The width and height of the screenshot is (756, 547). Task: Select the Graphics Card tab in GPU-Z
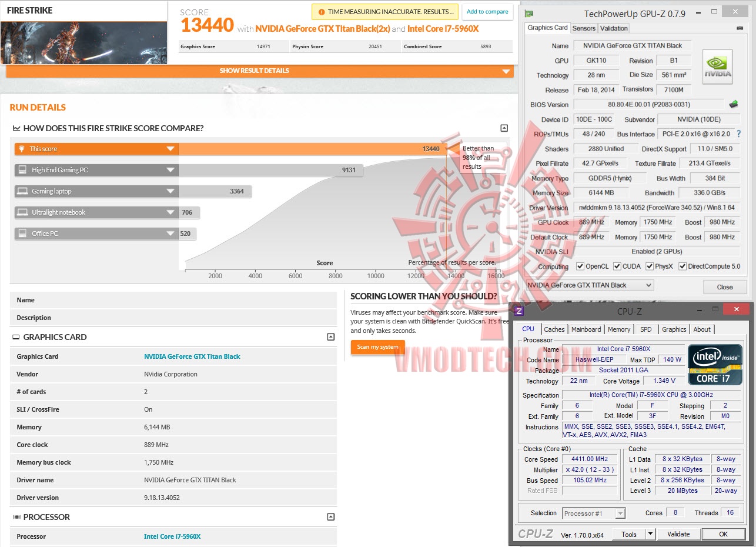(548, 28)
